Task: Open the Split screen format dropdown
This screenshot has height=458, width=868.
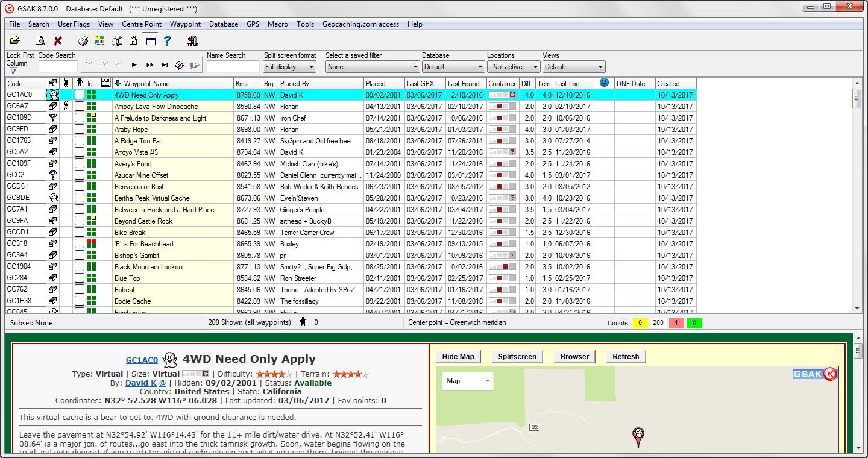Action: (290, 67)
